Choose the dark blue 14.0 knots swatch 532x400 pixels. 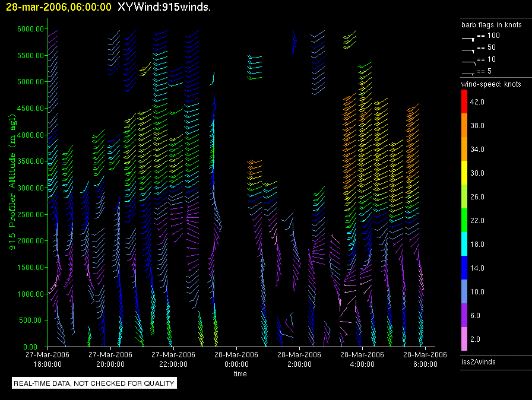coord(464,268)
